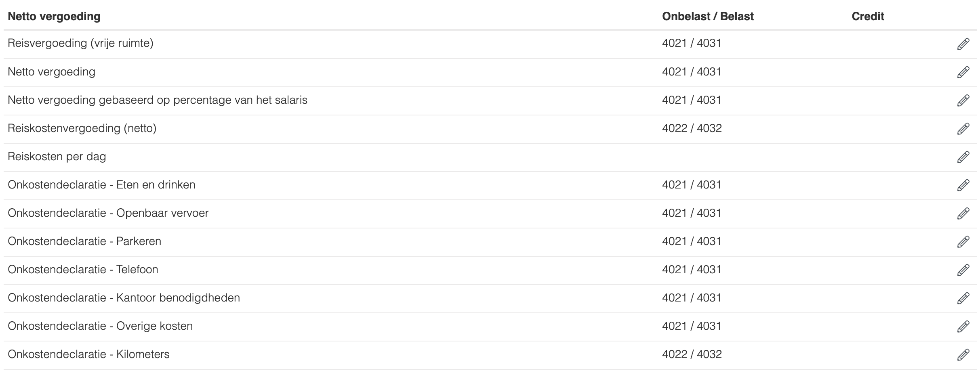
Task: Open editor for Onkostendeclaratie - Parkeren
Action: [963, 242]
